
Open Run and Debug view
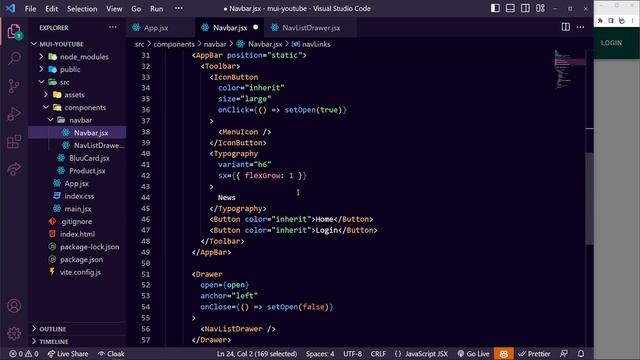point(14,114)
